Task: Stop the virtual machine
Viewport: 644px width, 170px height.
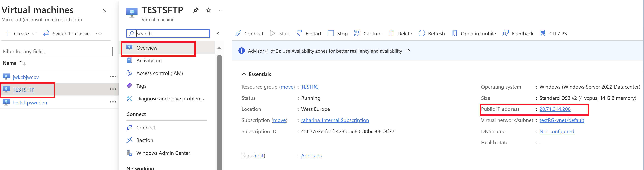Action: pyautogui.click(x=338, y=33)
